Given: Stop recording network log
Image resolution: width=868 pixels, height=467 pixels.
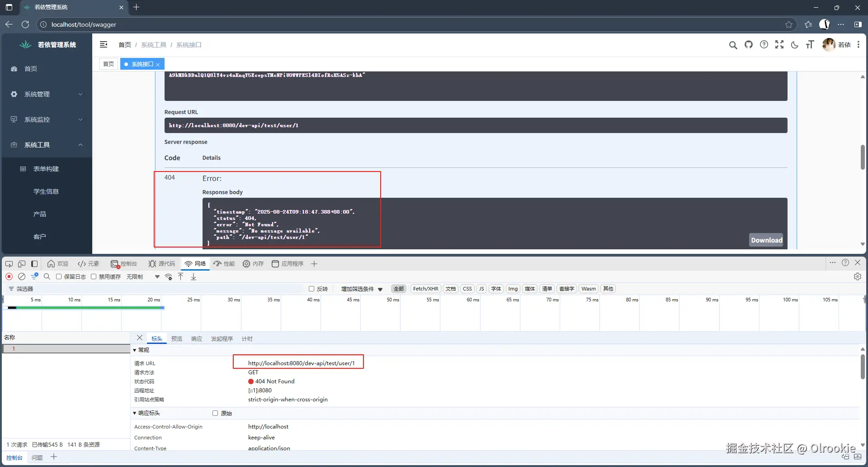Looking at the screenshot, I should pos(9,276).
